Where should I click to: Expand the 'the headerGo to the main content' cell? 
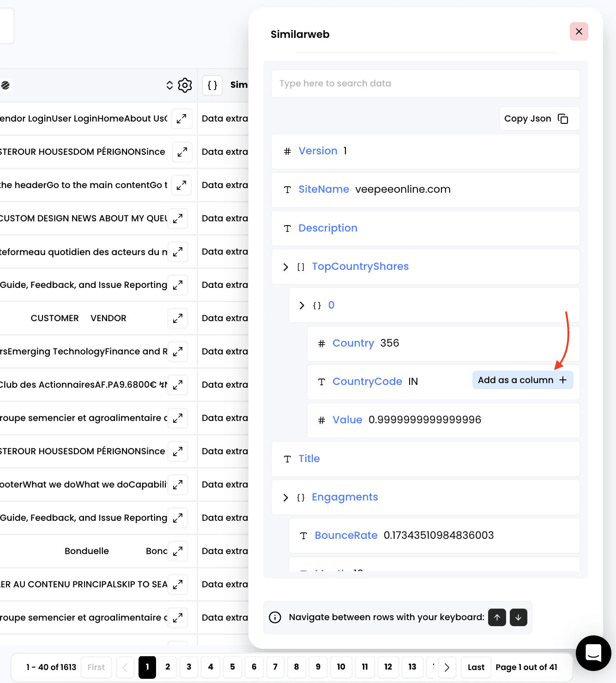[x=181, y=185]
